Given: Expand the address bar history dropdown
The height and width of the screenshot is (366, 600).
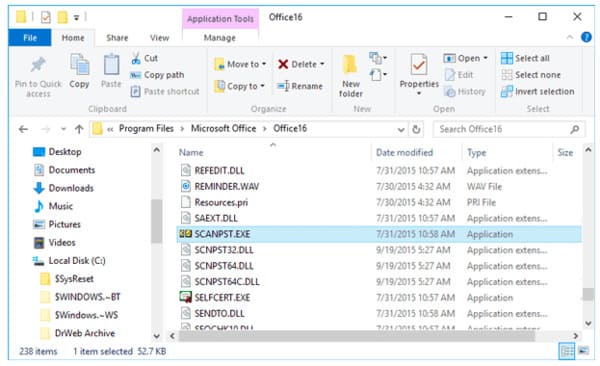Looking at the screenshot, I should click(x=401, y=130).
